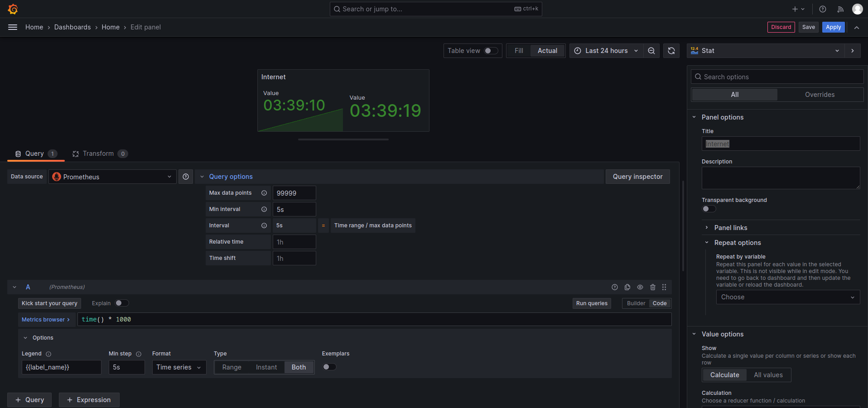The height and width of the screenshot is (408, 868).
Task: Click Kick start your query
Action: (x=49, y=303)
